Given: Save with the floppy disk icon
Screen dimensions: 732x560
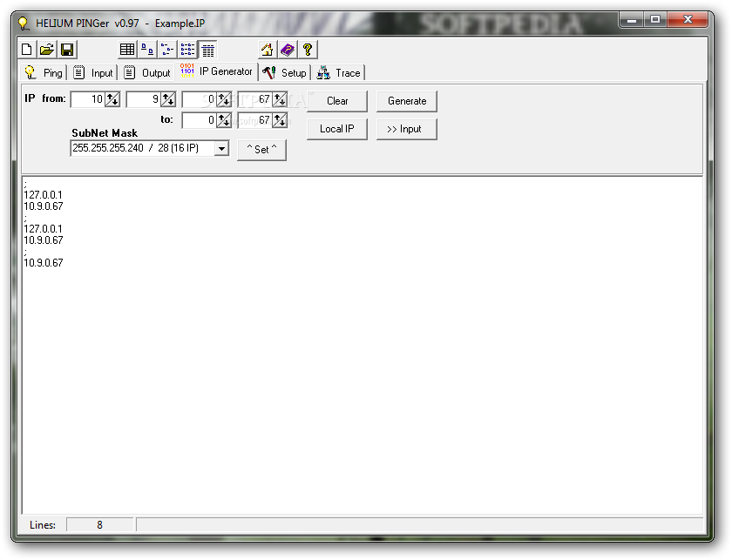Looking at the screenshot, I should coord(67,50).
